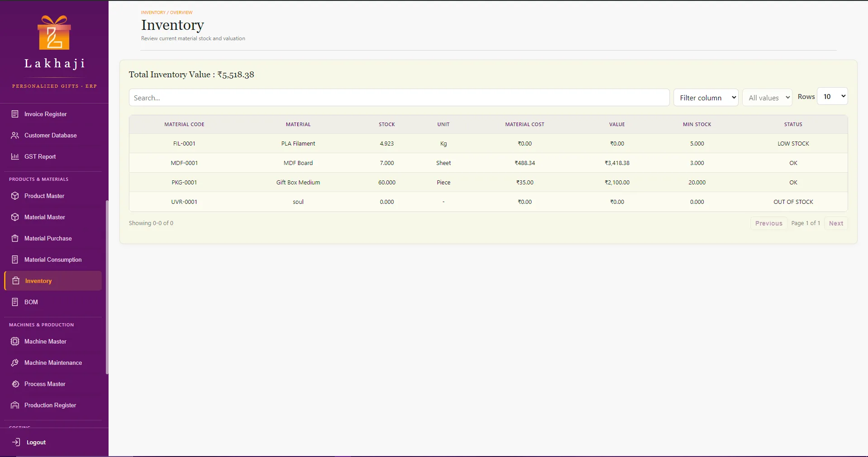The width and height of the screenshot is (868, 457).
Task: Click the Lakhaji gift box logo
Action: 54,33
